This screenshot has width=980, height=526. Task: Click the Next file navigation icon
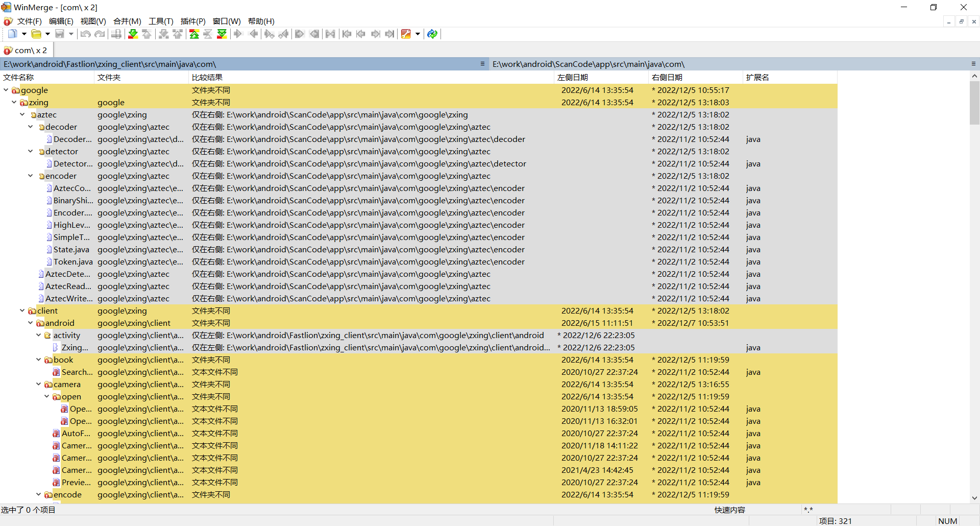pos(376,34)
